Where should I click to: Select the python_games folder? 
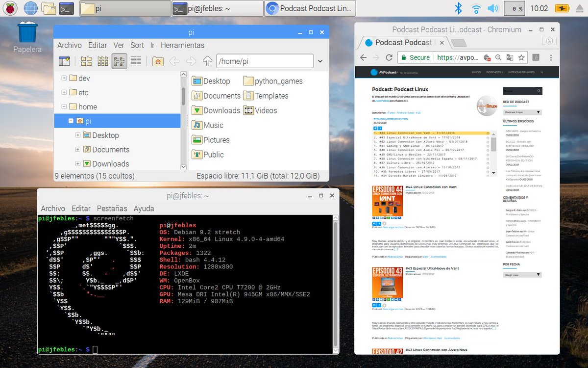[273, 81]
